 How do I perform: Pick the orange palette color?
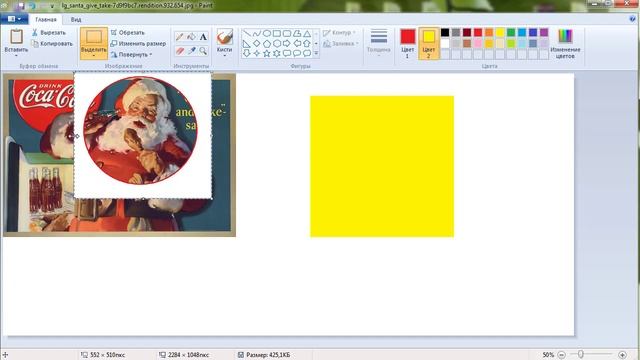coord(489,33)
